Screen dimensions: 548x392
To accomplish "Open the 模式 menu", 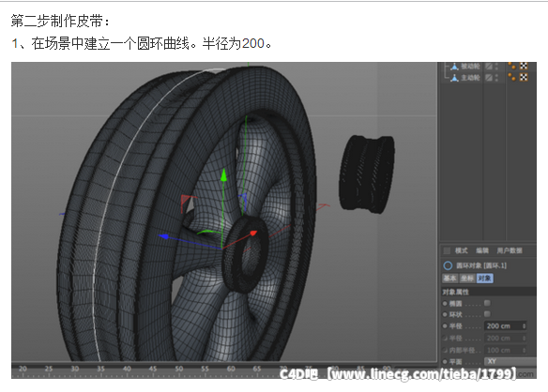I will tap(462, 250).
